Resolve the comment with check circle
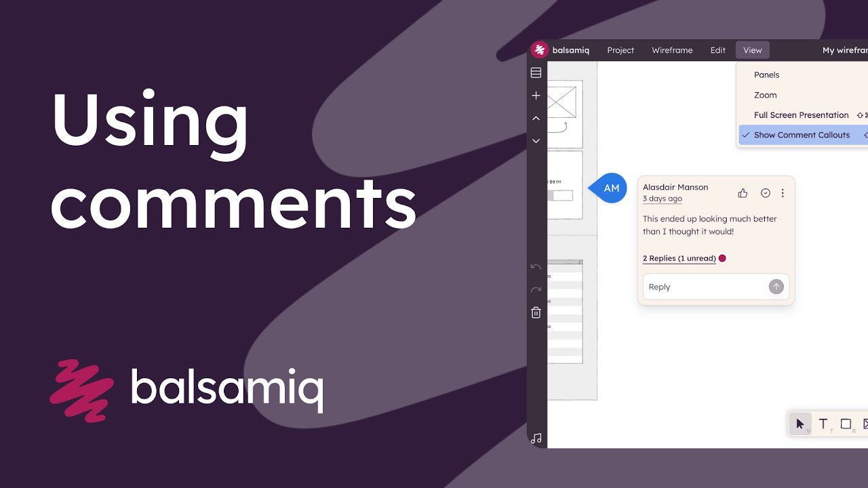The image size is (868, 488). (766, 193)
